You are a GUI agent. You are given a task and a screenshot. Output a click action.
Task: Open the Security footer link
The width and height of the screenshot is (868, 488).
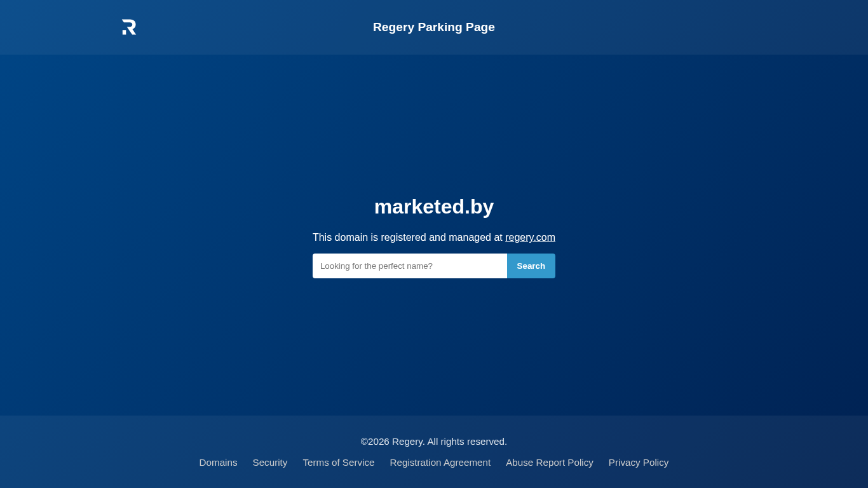pos(270,463)
